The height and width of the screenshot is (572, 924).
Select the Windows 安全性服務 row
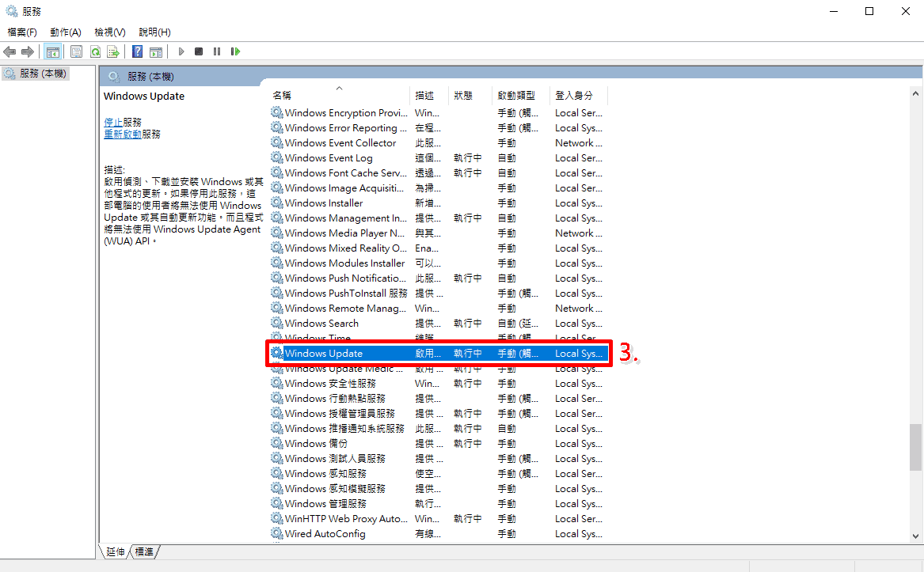click(439, 383)
